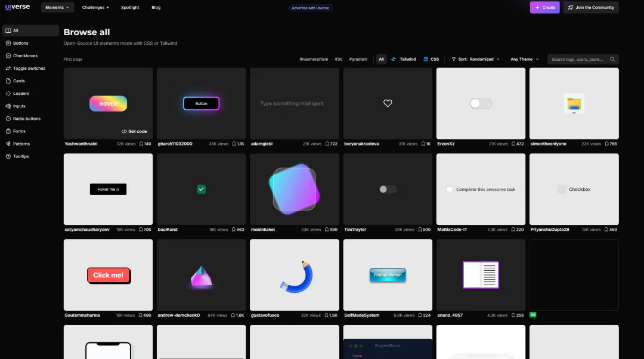This screenshot has height=359, width=644.
Task: Click bookmark icon on gharsh11032000's post
Action: coord(234,144)
